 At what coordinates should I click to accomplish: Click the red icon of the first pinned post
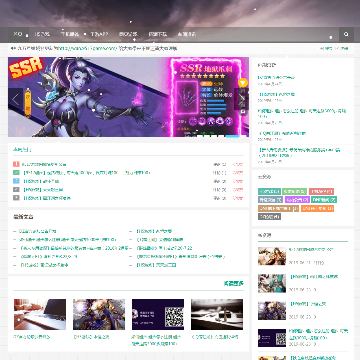(16, 164)
